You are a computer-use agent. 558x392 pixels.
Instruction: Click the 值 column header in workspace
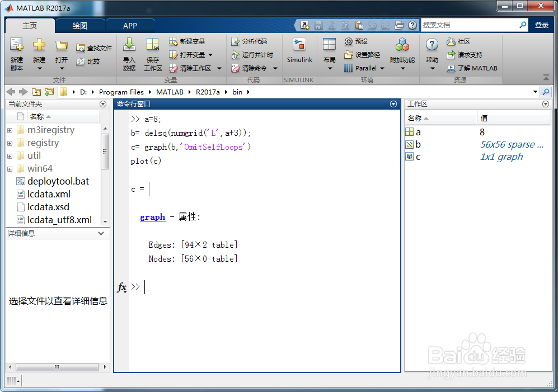pos(514,118)
